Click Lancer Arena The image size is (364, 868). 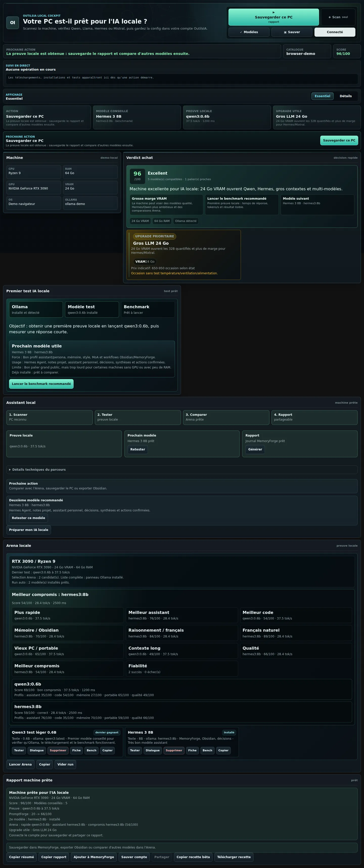pyautogui.click(x=20, y=764)
